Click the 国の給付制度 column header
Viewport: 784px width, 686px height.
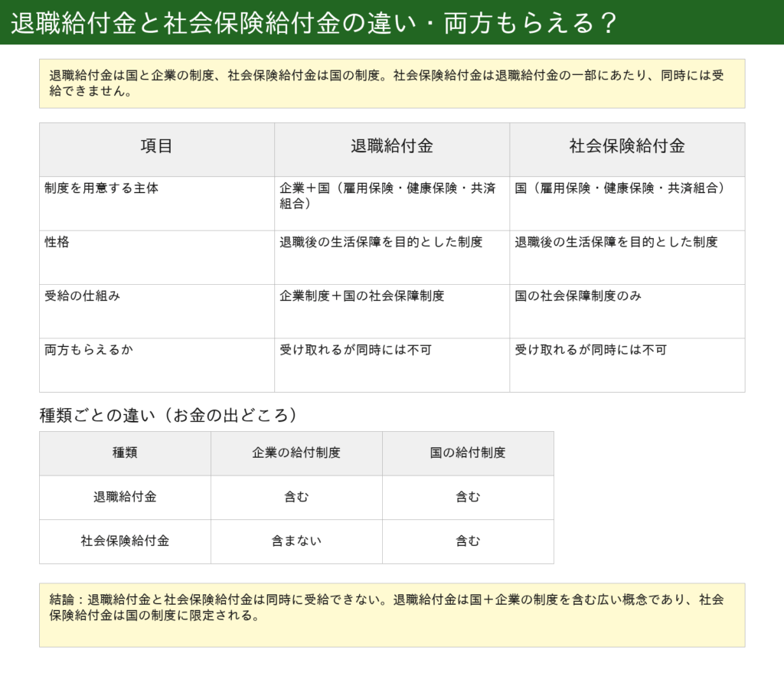coord(467,453)
